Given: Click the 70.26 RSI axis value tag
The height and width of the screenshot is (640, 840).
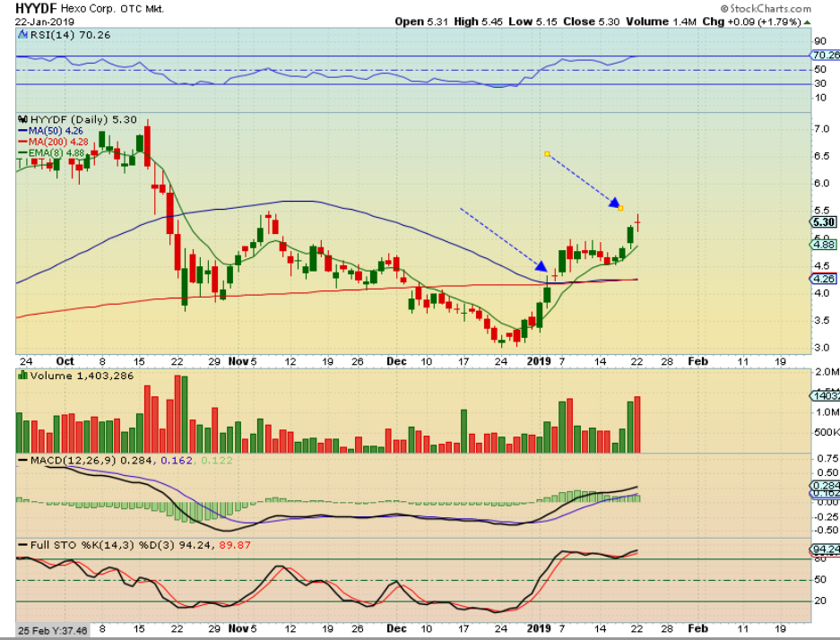Looking at the screenshot, I should pos(826,56).
